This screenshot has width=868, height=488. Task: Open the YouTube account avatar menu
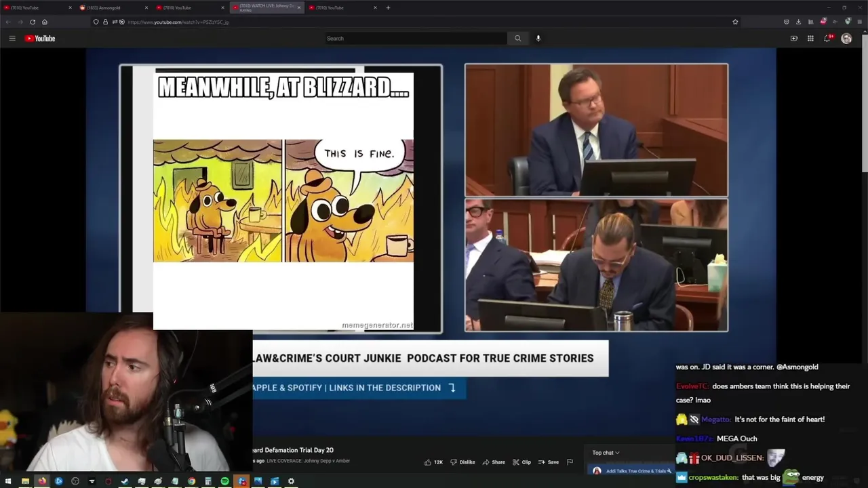tap(846, 39)
